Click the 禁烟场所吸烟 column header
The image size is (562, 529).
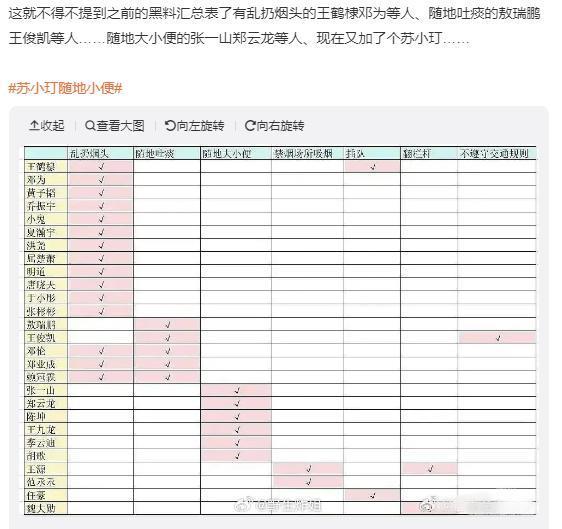(x=307, y=154)
